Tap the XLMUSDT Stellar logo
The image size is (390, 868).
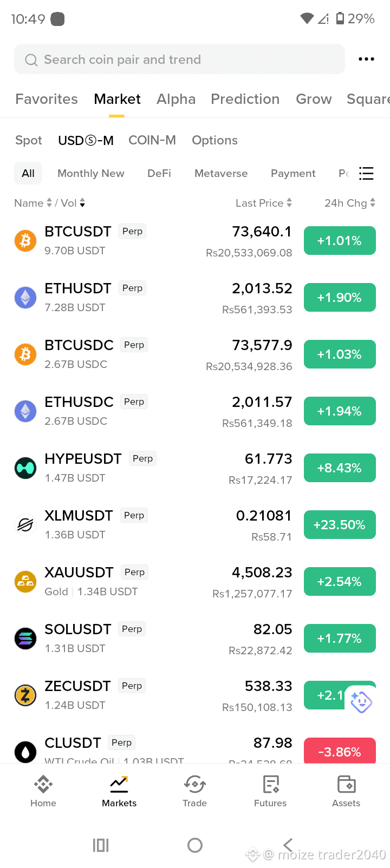point(25,524)
